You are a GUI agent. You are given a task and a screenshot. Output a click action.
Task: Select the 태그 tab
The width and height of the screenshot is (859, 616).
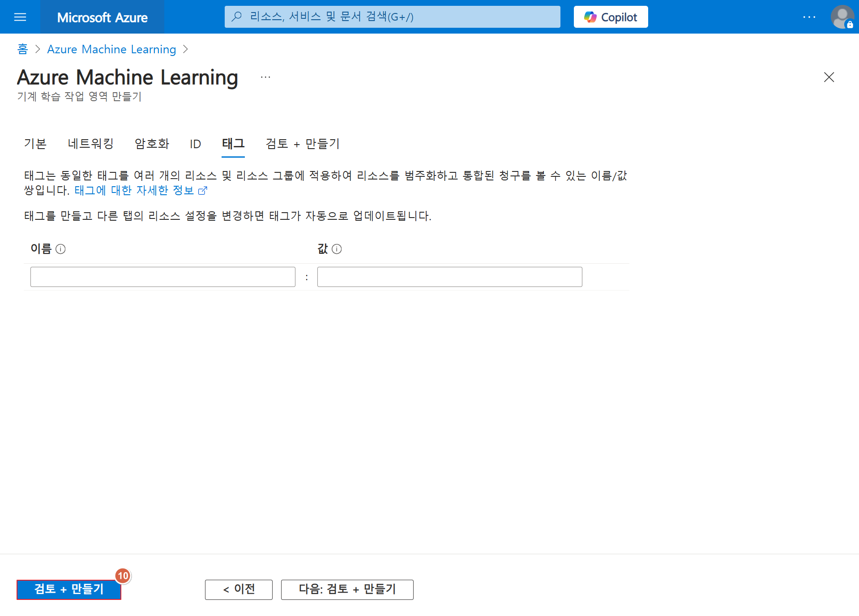pyautogui.click(x=233, y=144)
